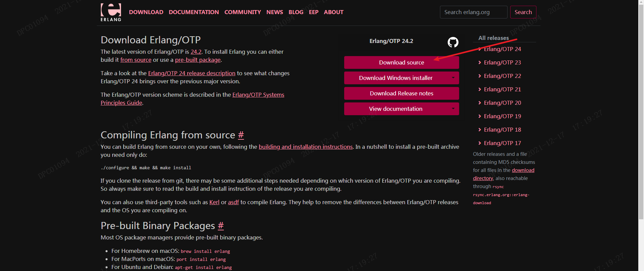The image size is (644, 271).
Task: Expand the Erlang/OTP 19 chevron
Action: tap(480, 116)
